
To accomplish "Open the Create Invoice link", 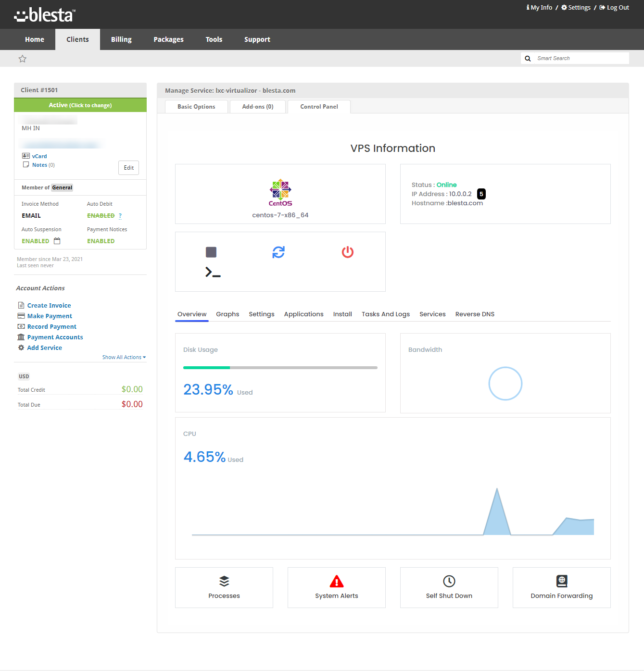I will [48, 305].
